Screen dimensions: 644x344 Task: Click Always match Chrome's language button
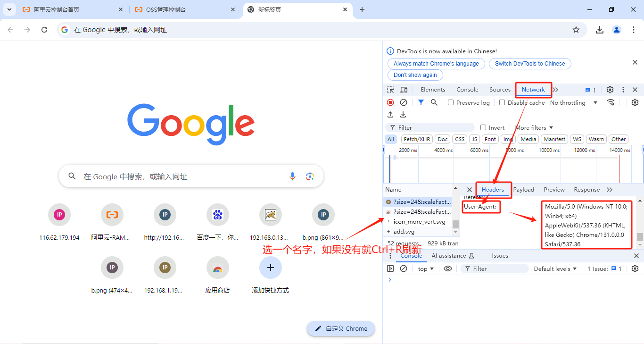click(436, 64)
